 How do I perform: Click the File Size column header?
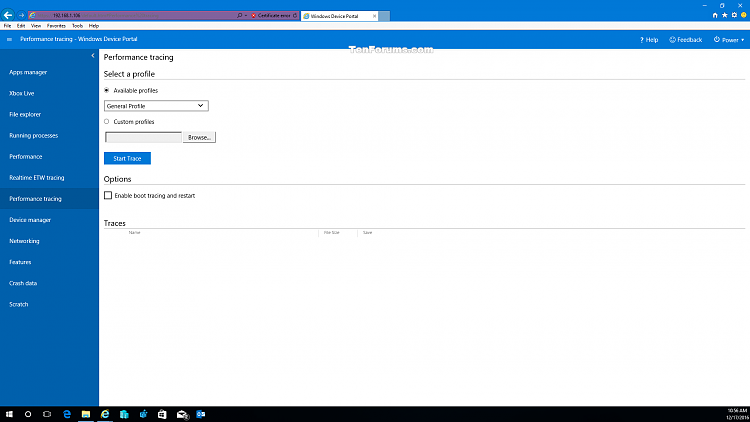pyautogui.click(x=331, y=233)
